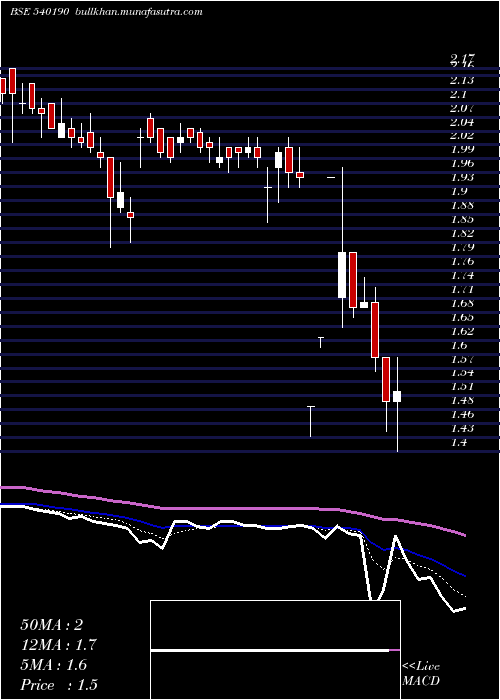Select the 1.43 price axis value
500x700 pixels.
(462, 428)
